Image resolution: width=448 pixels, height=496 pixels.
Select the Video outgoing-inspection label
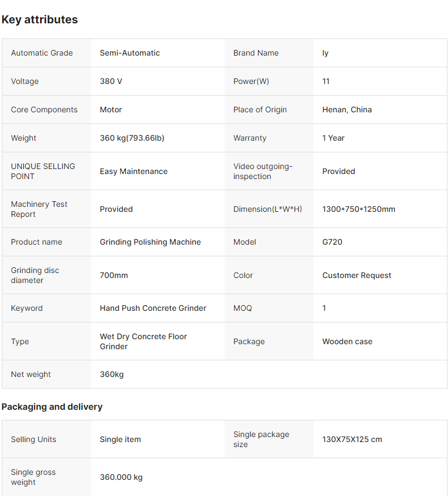point(262,171)
